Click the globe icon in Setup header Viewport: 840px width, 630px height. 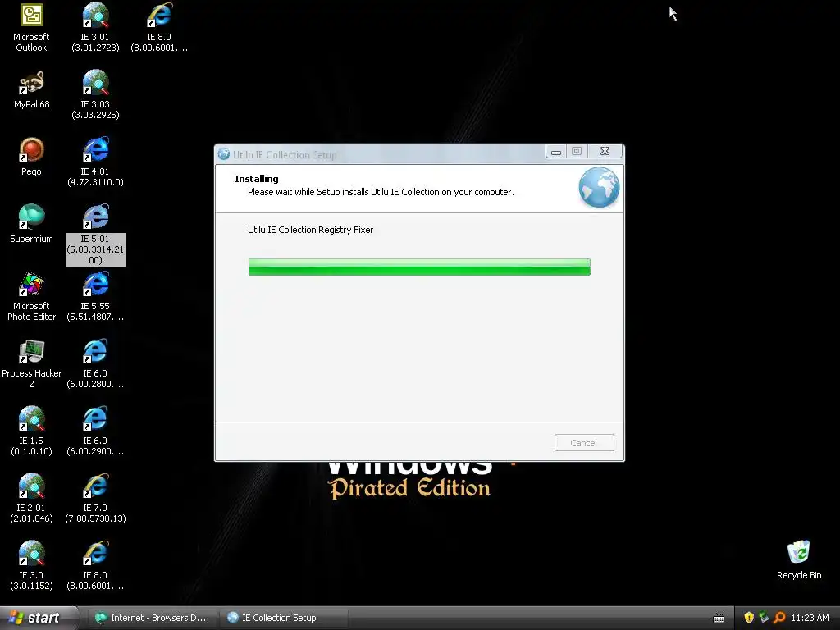[x=599, y=187]
